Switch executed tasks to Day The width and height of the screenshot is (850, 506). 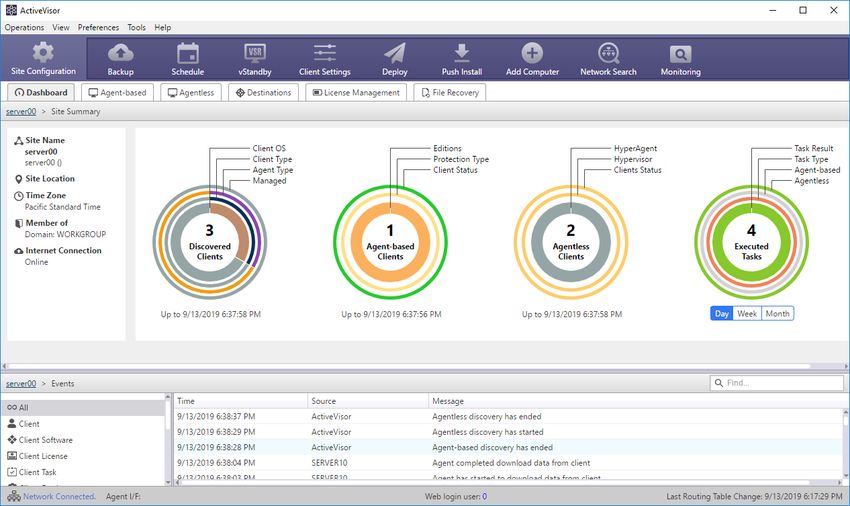pos(722,313)
